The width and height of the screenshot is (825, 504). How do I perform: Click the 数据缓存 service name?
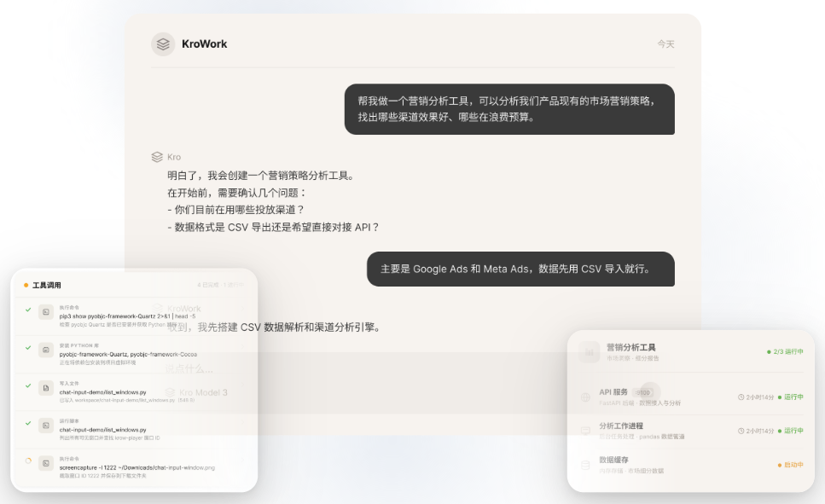(613, 460)
